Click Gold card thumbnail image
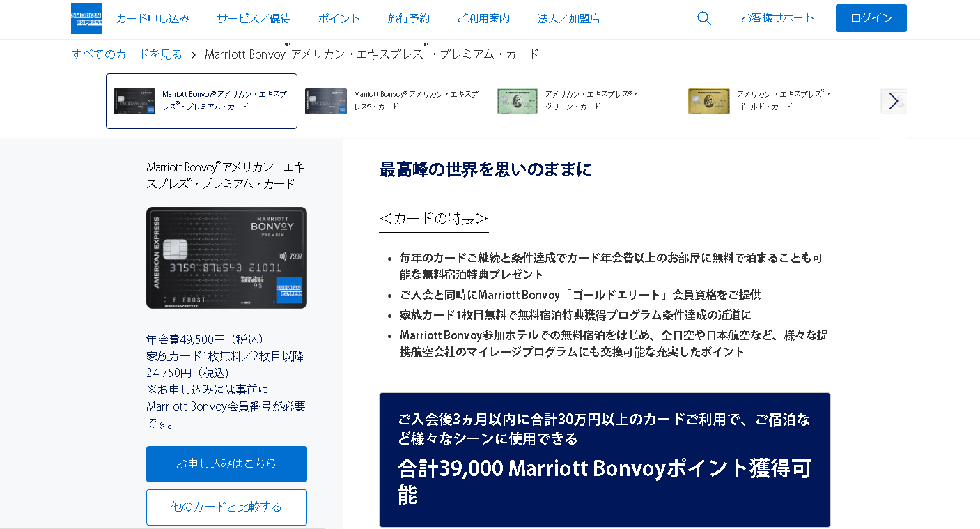Viewport: 980px width, 529px height. pyautogui.click(x=709, y=101)
